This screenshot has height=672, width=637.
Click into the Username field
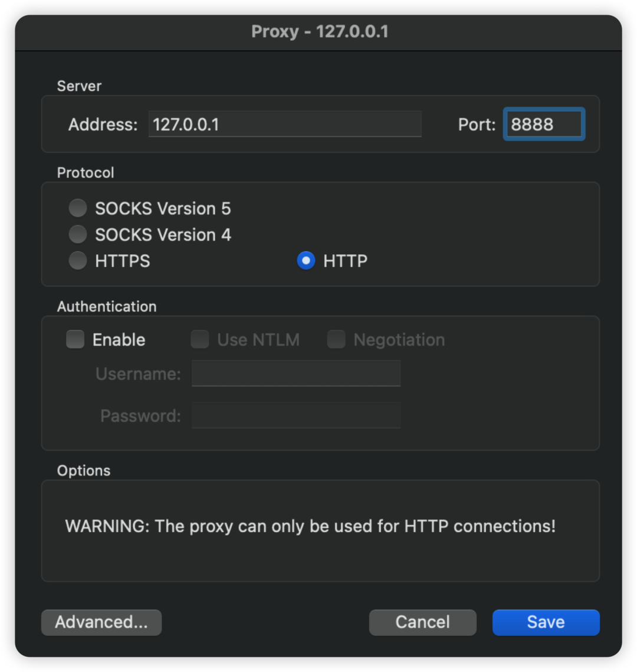[296, 374]
